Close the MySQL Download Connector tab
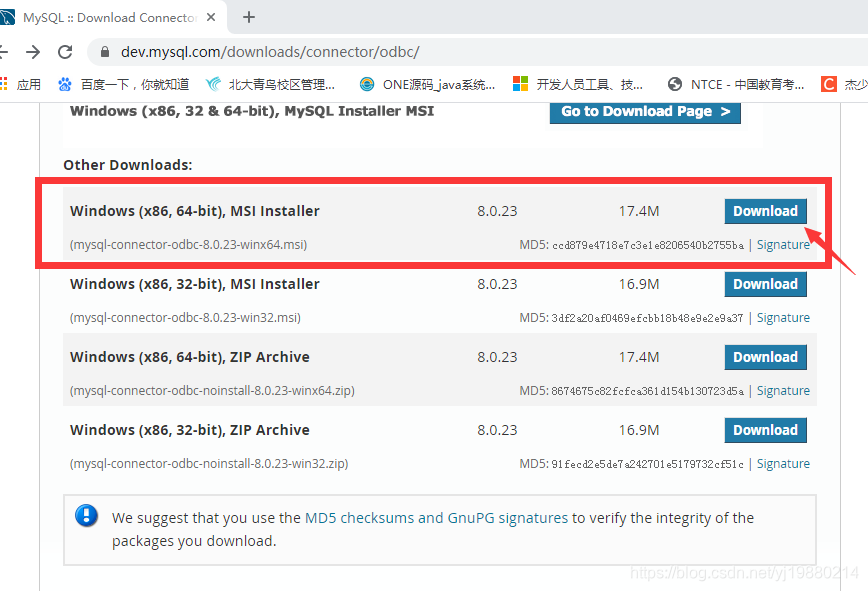The width and height of the screenshot is (868, 591). coord(211,17)
